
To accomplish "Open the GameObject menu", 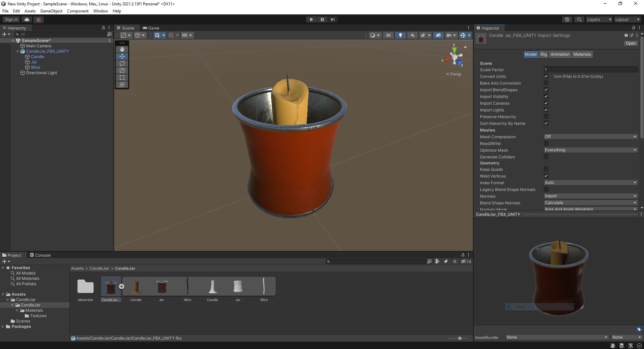I will coord(51,11).
